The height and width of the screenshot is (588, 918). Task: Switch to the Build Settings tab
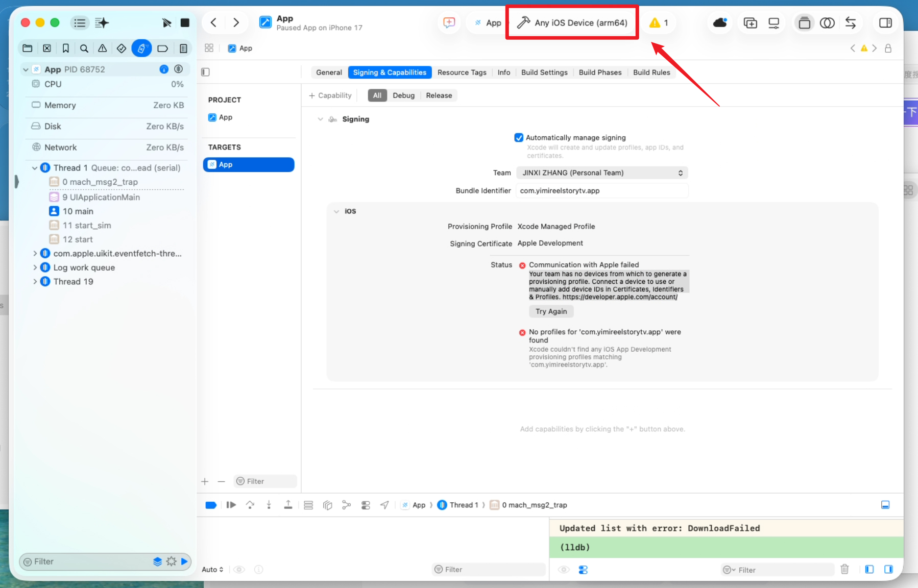tap(544, 72)
